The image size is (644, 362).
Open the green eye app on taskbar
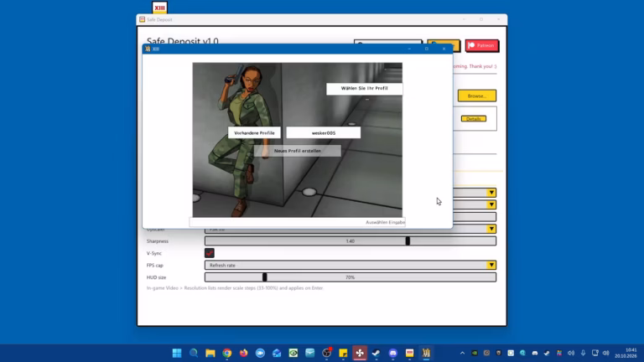click(293, 353)
